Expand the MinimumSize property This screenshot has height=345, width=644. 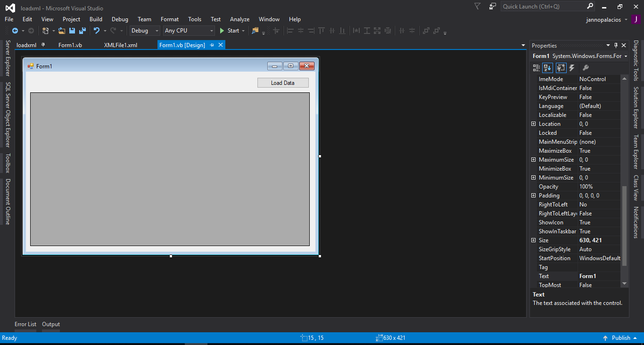pyautogui.click(x=534, y=178)
